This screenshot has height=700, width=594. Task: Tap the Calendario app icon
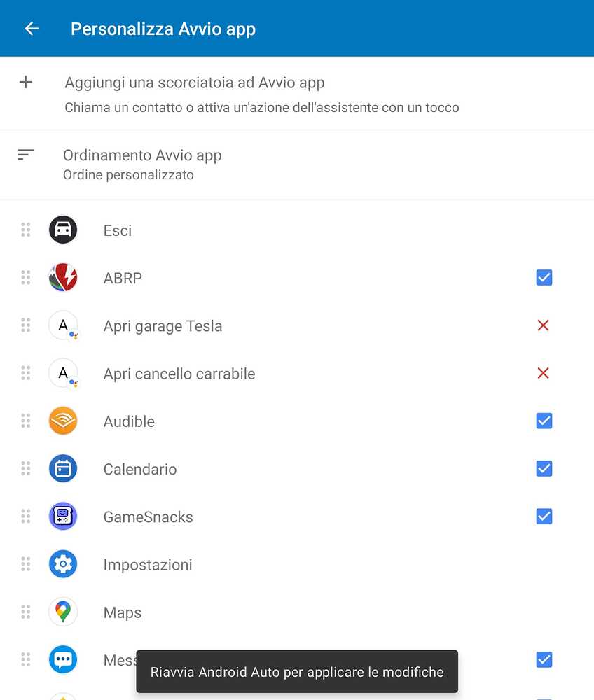63,469
